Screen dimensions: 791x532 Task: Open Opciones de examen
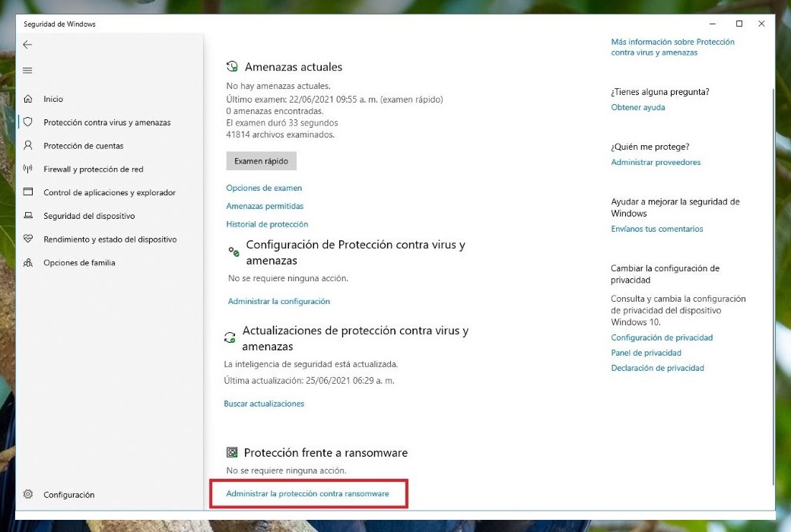pyautogui.click(x=264, y=188)
